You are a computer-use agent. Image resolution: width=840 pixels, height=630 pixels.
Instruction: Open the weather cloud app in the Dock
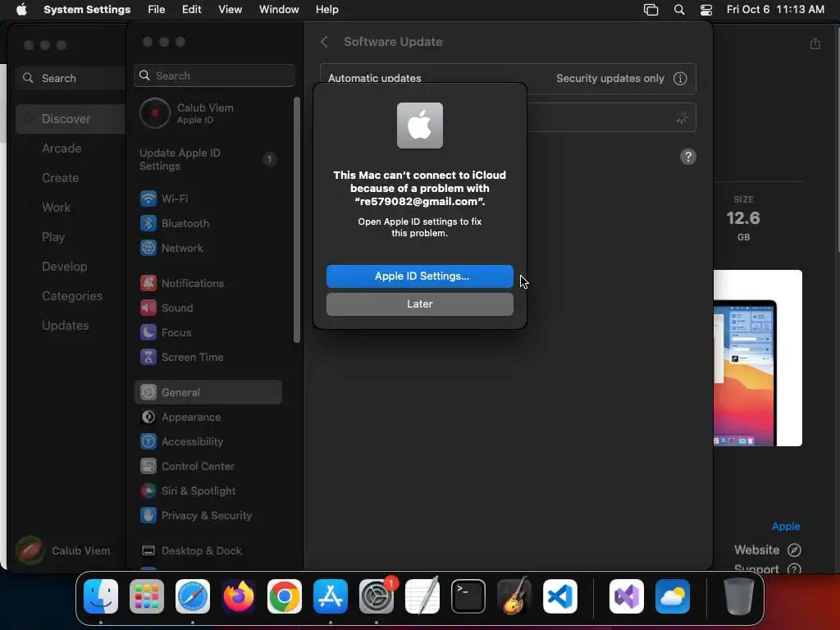673,596
